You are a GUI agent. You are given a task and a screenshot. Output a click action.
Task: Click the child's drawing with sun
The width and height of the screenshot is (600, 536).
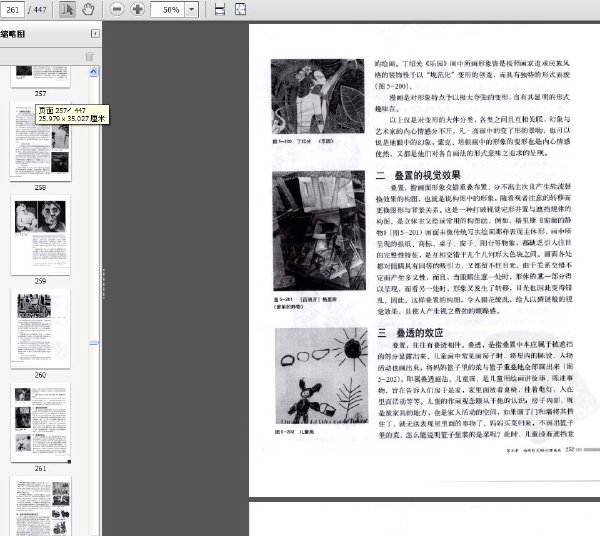[x=321, y=376]
